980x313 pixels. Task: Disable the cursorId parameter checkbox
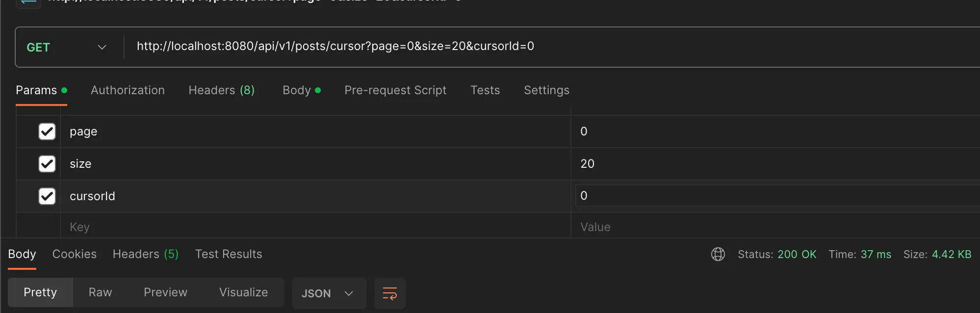pyautogui.click(x=47, y=196)
